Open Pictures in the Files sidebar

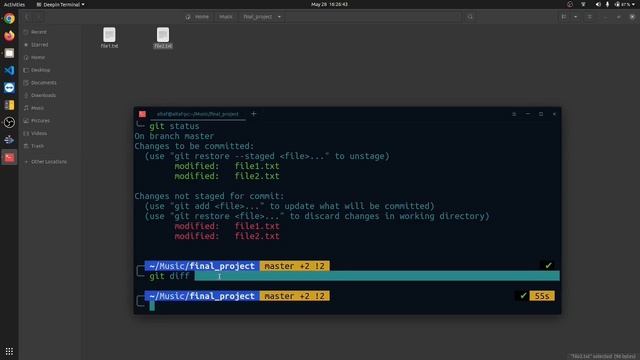pos(40,120)
